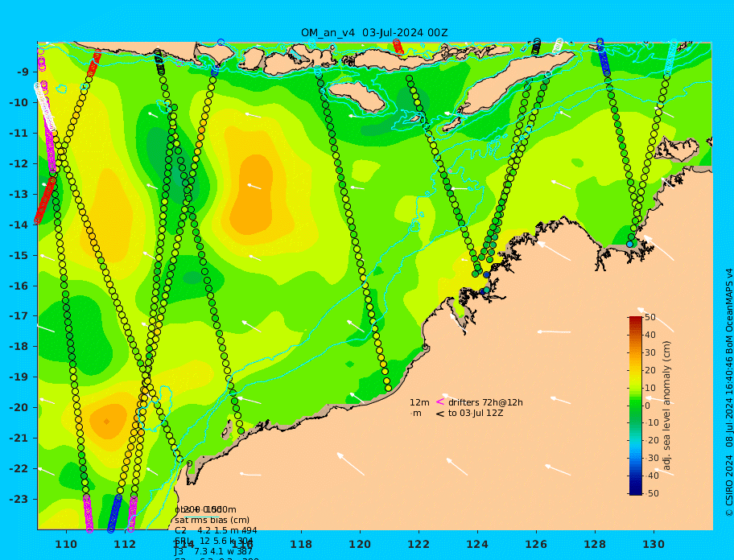Click the colorbar tick label -50 at bottom
Viewport: 734px width, 560px height.
[x=651, y=493]
